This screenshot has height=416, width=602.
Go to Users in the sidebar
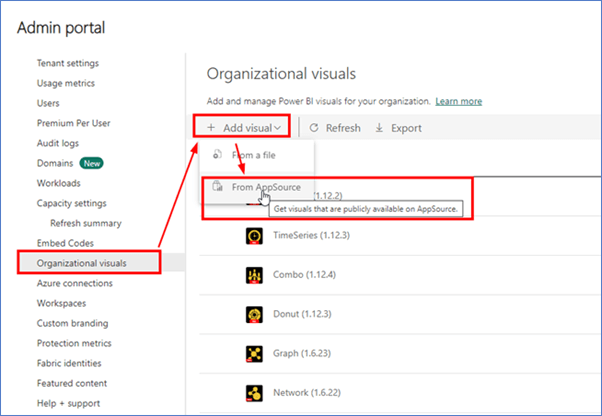click(x=48, y=103)
